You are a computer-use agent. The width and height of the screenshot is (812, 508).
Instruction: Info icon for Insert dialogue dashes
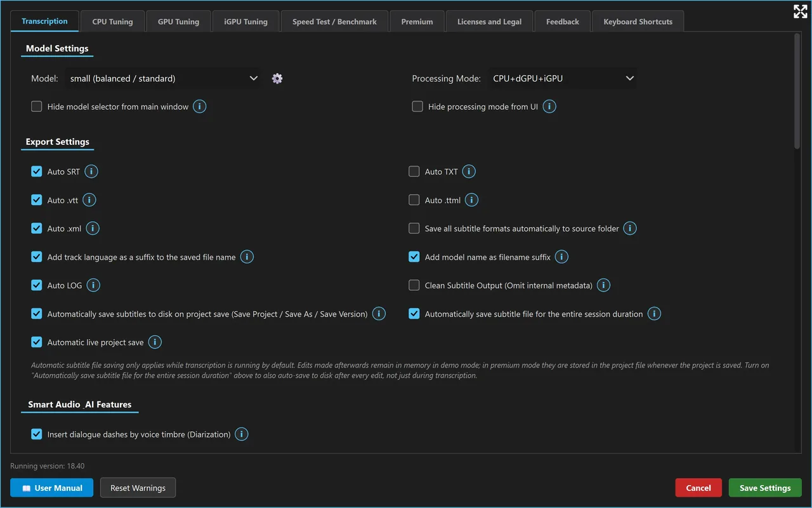pos(242,434)
